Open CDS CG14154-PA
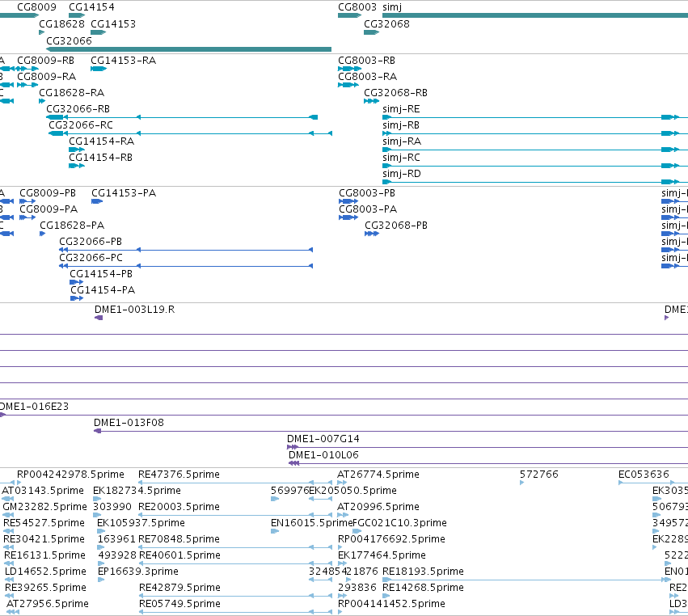Image resolution: width=688 pixels, height=616 pixels. coord(103,290)
